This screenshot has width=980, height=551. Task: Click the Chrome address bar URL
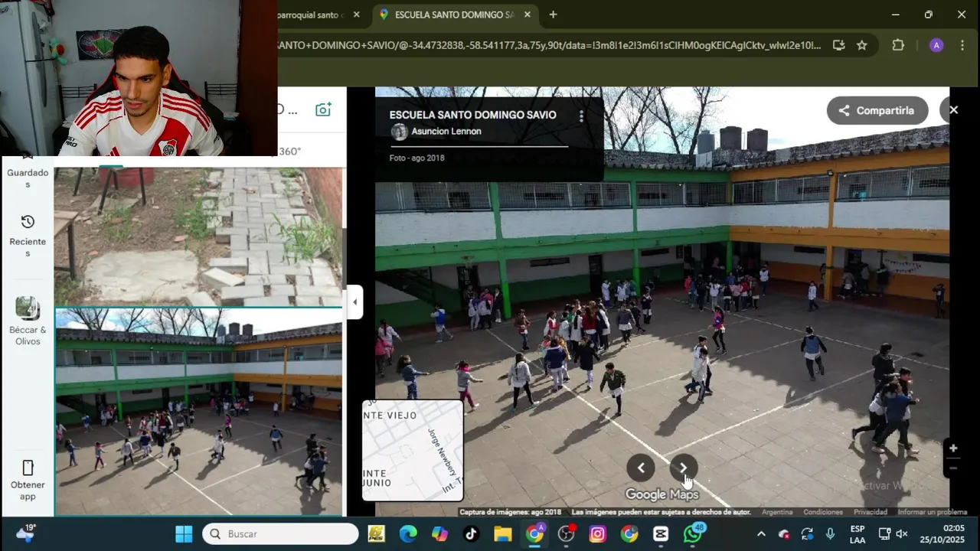[x=549, y=45]
